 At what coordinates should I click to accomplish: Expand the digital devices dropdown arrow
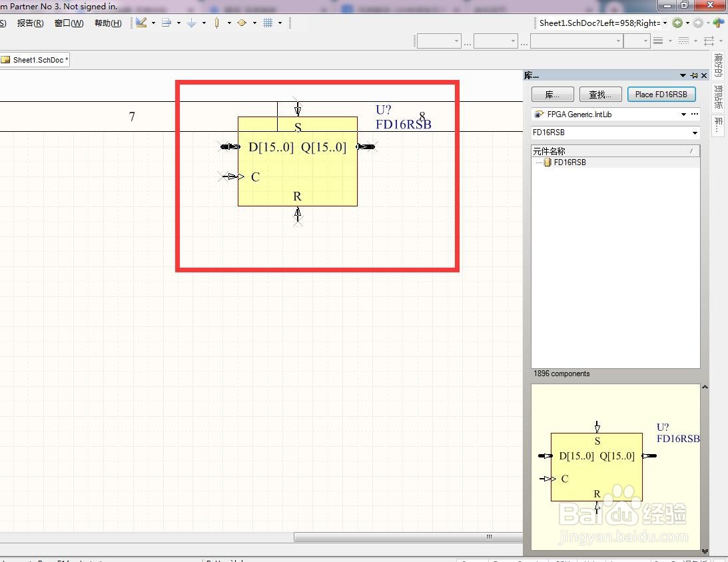pyautogui.click(x=229, y=23)
